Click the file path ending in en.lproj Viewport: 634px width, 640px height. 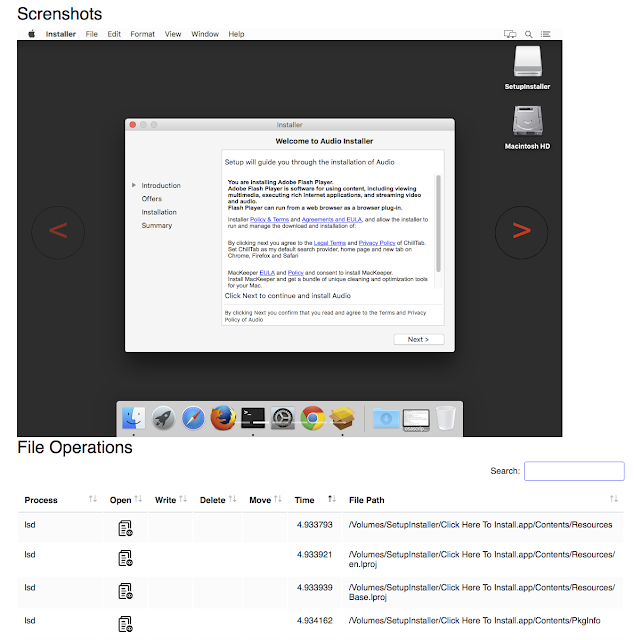[x=482, y=559]
